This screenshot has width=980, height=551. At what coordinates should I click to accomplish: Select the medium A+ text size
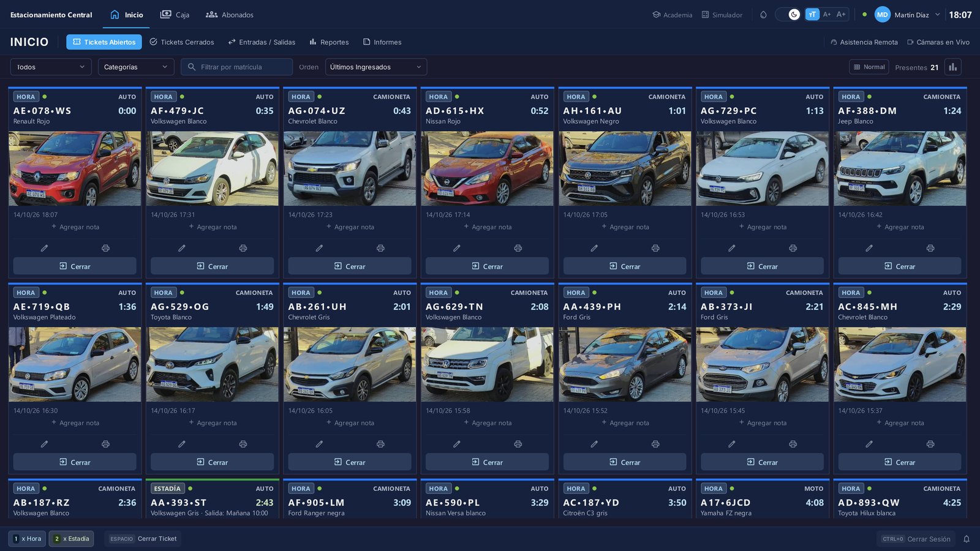(x=827, y=15)
